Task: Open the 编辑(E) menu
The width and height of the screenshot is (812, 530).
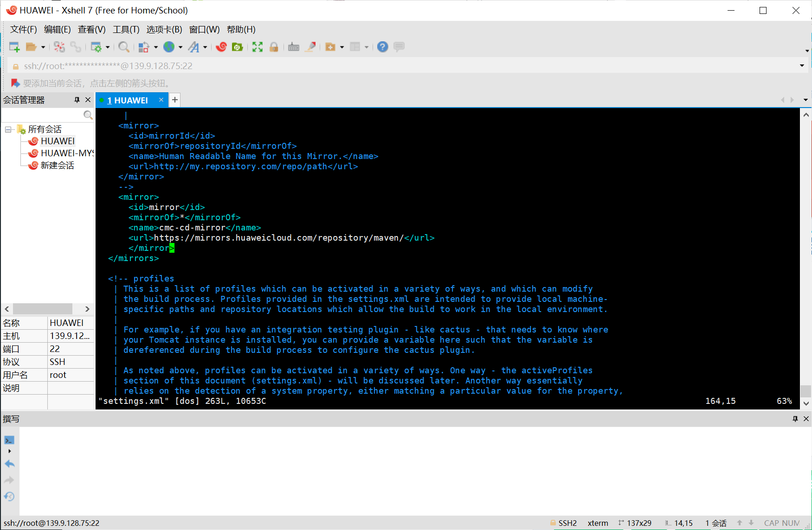Action: pos(58,30)
